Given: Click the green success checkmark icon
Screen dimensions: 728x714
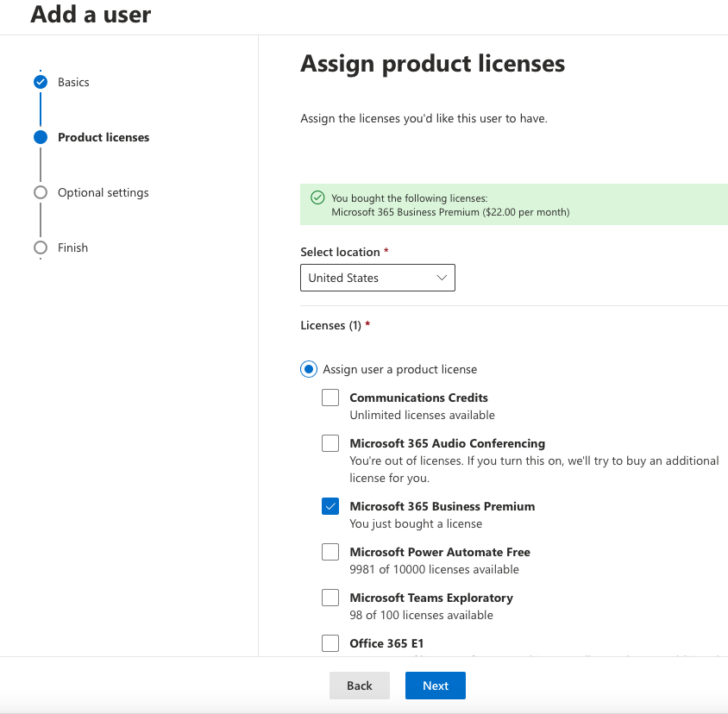Looking at the screenshot, I should click(x=317, y=197).
